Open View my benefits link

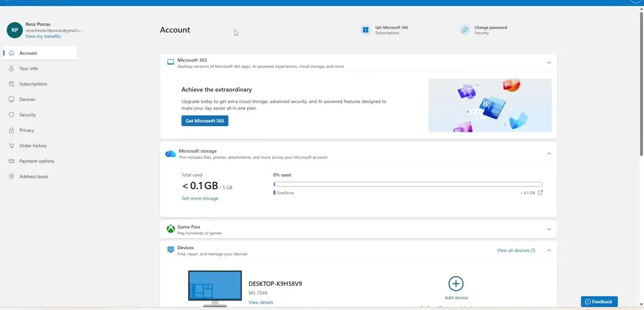tap(43, 36)
